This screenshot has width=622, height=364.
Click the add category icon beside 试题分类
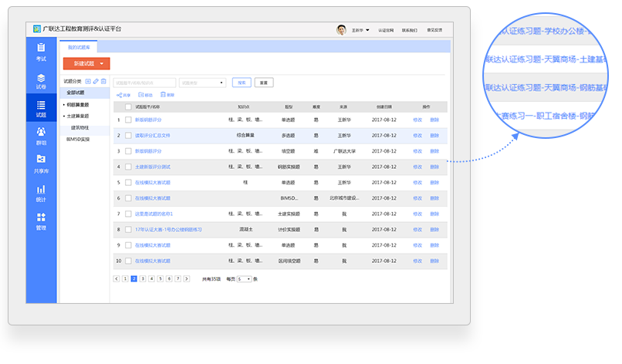click(87, 81)
